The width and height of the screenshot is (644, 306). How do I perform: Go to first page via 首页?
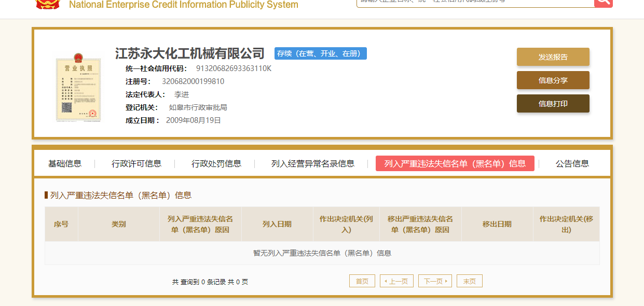362,281
